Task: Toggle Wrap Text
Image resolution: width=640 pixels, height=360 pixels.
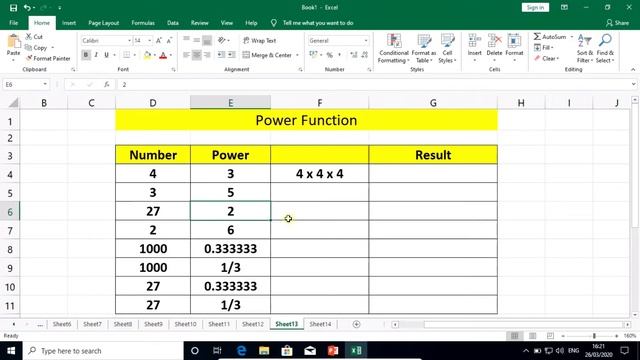Action: 260,40
